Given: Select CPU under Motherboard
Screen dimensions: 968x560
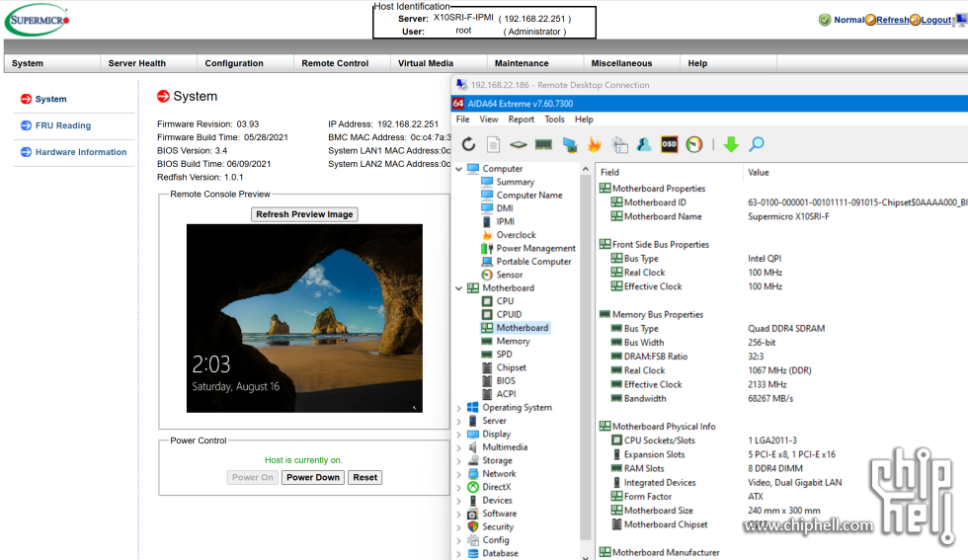Looking at the screenshot, I should (505, 301).
